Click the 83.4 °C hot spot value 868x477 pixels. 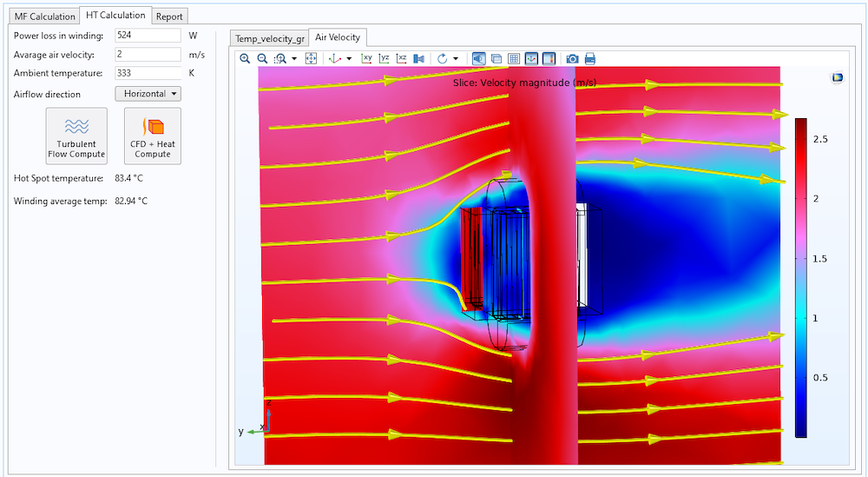tap(129, 178)
